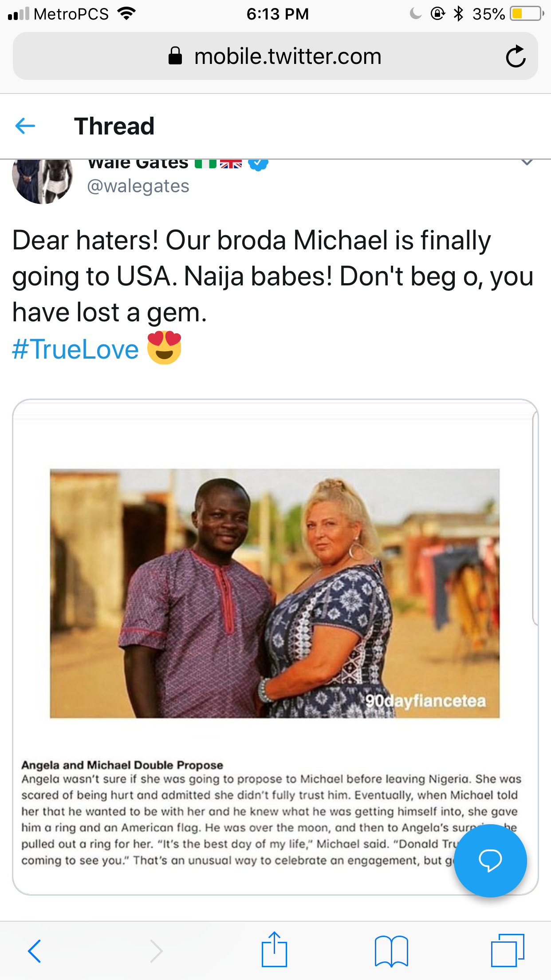Enlarge the attached couple photo

[275, 593]
